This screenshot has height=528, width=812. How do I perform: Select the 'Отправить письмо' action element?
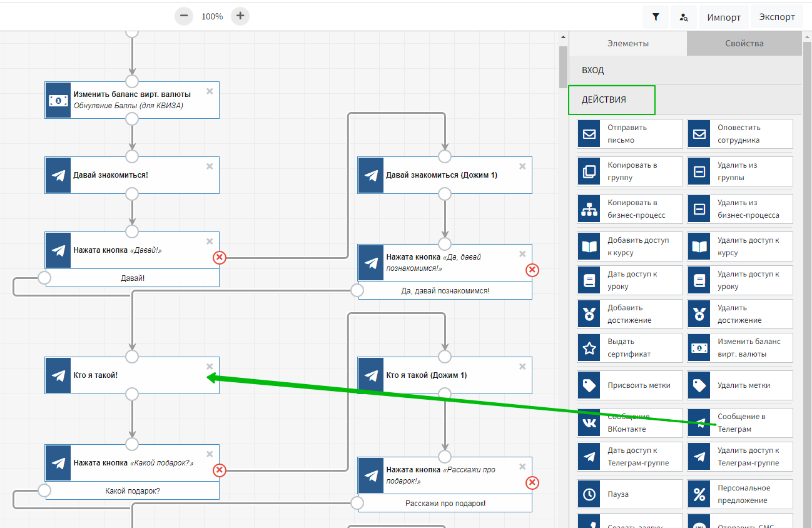pos(629,134)
